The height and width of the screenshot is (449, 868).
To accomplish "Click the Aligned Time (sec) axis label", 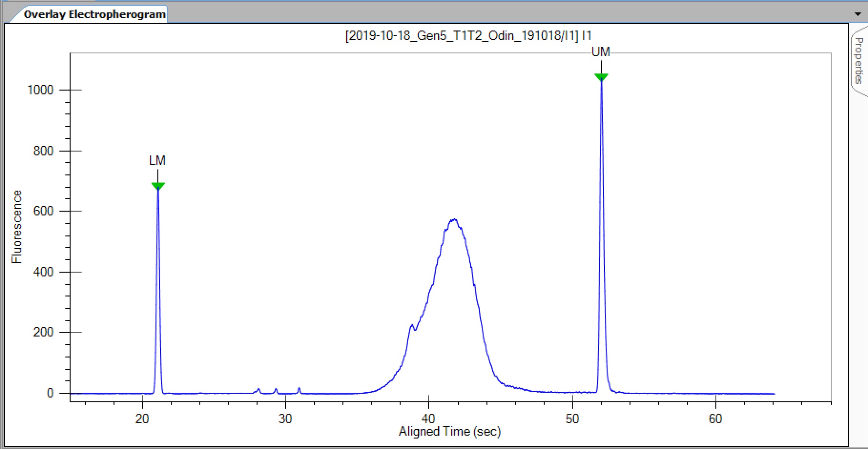I will [450, 432].
